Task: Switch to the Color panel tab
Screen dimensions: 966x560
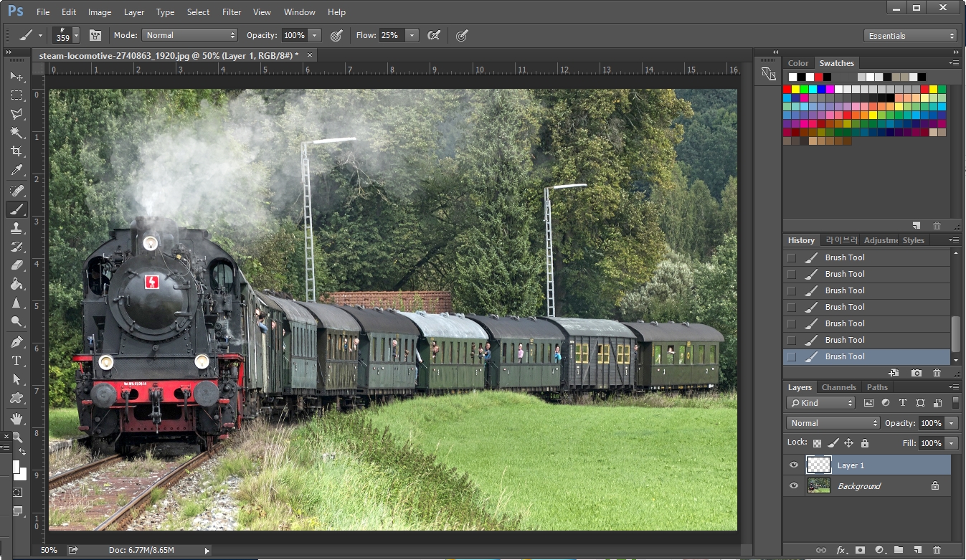Action: coord(798,63)
